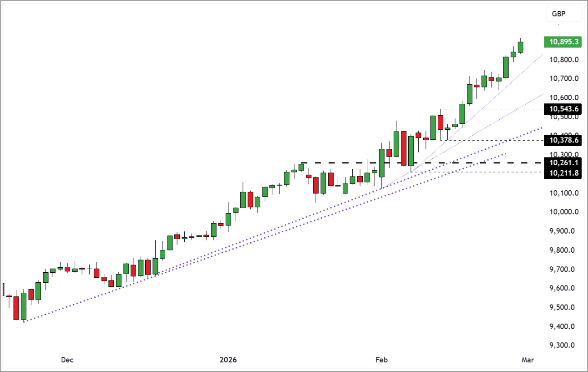Click the 10,800.0 price axis label
Screen dimensions: 588x372
point(564,60)
